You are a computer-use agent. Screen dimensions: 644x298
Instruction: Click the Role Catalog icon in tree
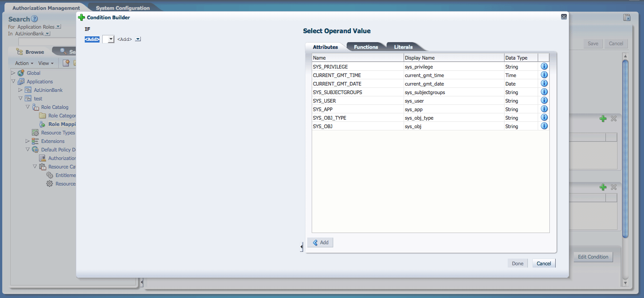(35, 107)
